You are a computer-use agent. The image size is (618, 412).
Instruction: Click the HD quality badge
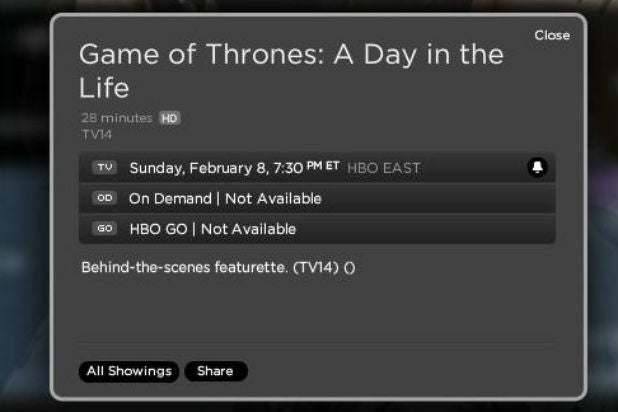[x=169, y=118]
